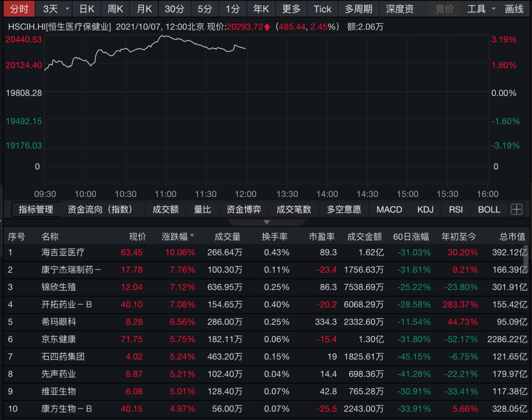Sort by 年初至今 column header
532x420 pixels.
pos(459,236)
